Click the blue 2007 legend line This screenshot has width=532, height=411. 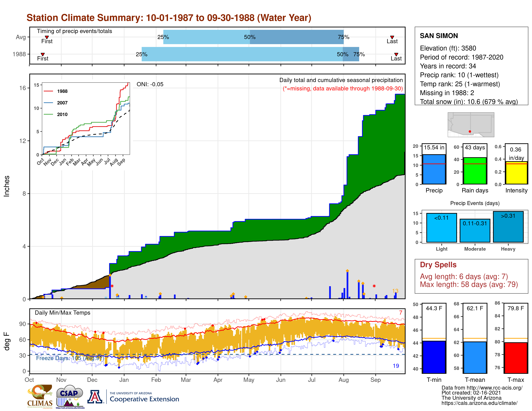point(48,103)
